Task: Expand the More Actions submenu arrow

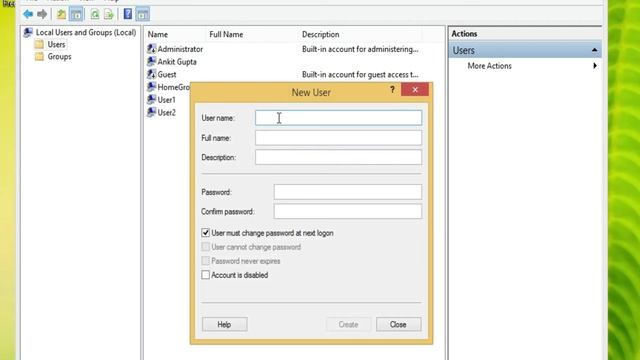Action: (x=595, y=66)
